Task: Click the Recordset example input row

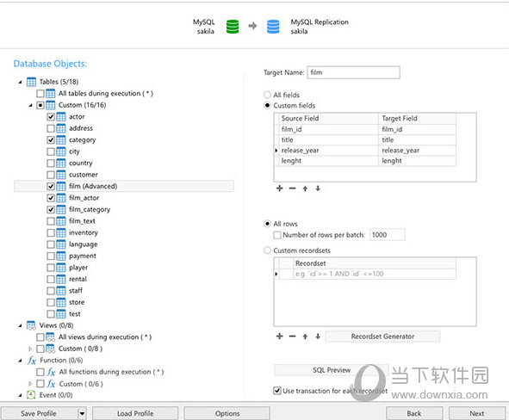Action: pos(375,274)
